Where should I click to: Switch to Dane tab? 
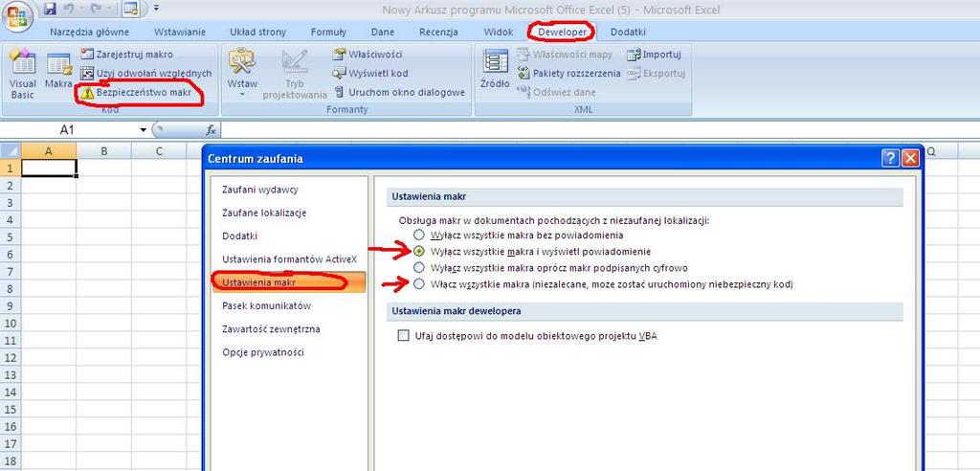point(383,32)
